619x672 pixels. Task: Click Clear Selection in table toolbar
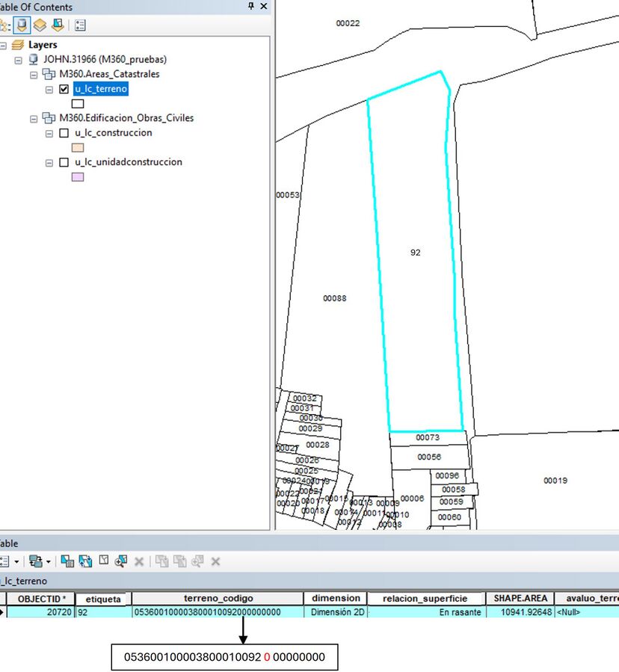click(x=103, y=561)
